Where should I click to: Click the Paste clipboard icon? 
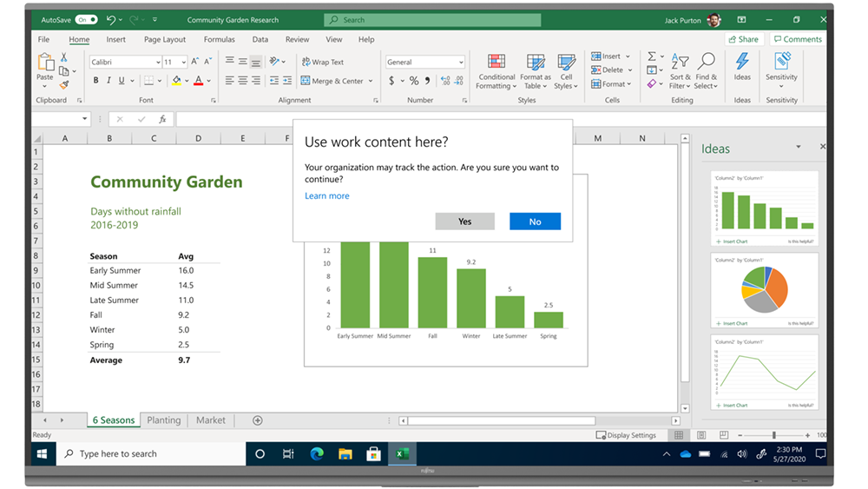[x=45, y=63]
